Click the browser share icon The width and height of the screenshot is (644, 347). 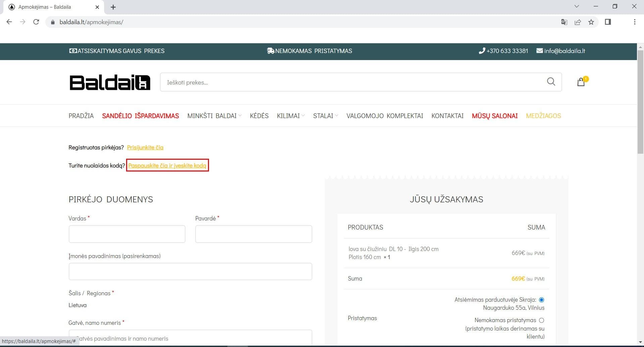(578, 22)
